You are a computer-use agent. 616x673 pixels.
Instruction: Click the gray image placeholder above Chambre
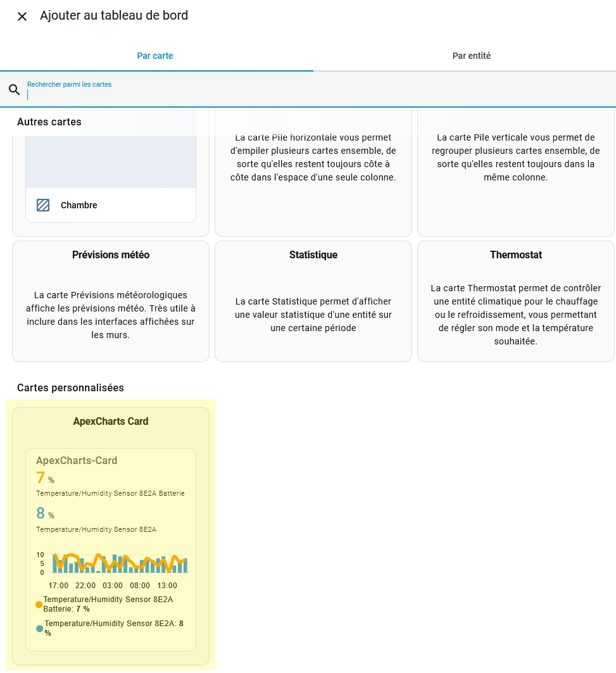(111, 161)
